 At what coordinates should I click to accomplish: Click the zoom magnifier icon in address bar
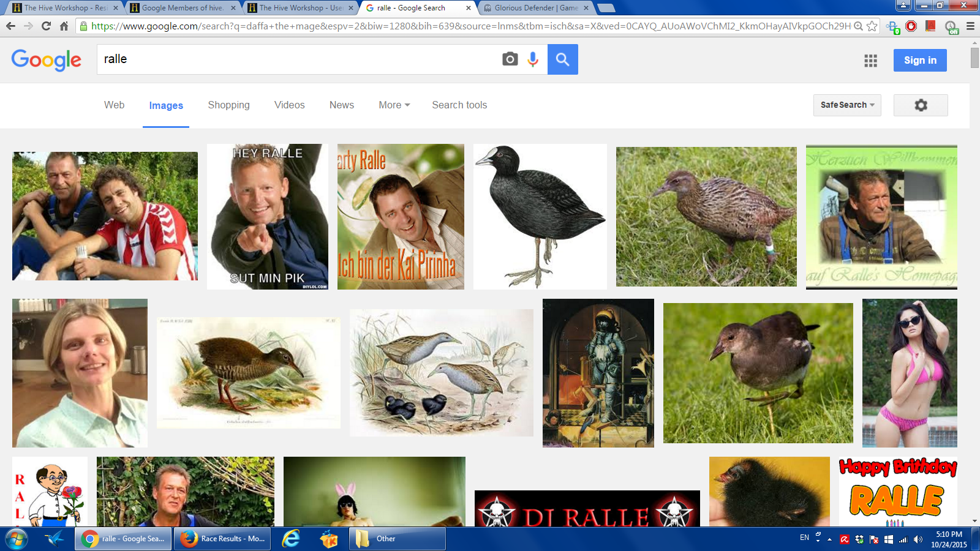[859, 26]
